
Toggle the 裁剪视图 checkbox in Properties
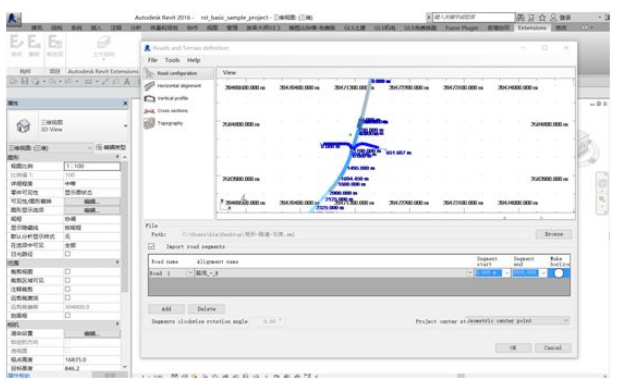click(68, 272)
